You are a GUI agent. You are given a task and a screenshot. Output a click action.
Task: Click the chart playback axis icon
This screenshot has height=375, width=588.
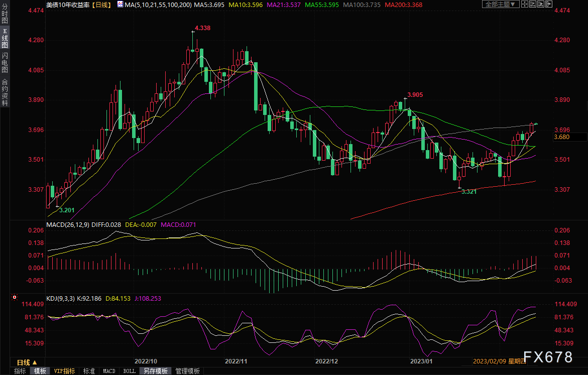point(541,4)
